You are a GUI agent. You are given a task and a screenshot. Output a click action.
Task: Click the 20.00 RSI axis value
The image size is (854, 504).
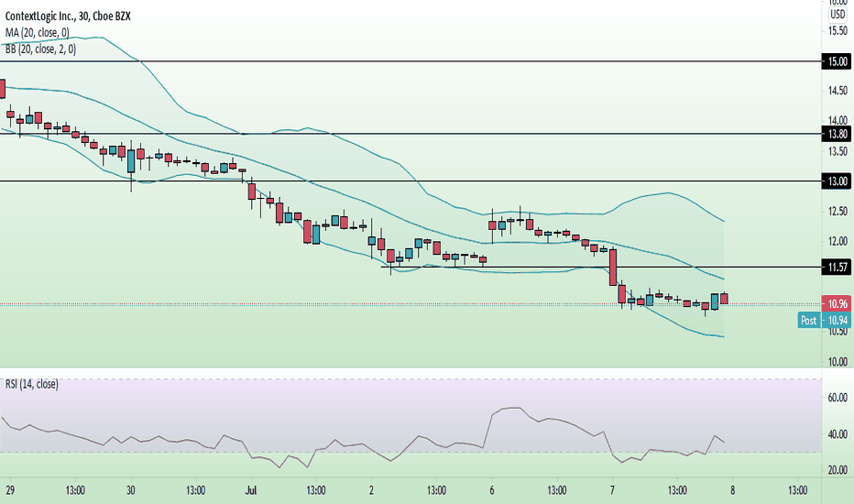pos(838,470)
